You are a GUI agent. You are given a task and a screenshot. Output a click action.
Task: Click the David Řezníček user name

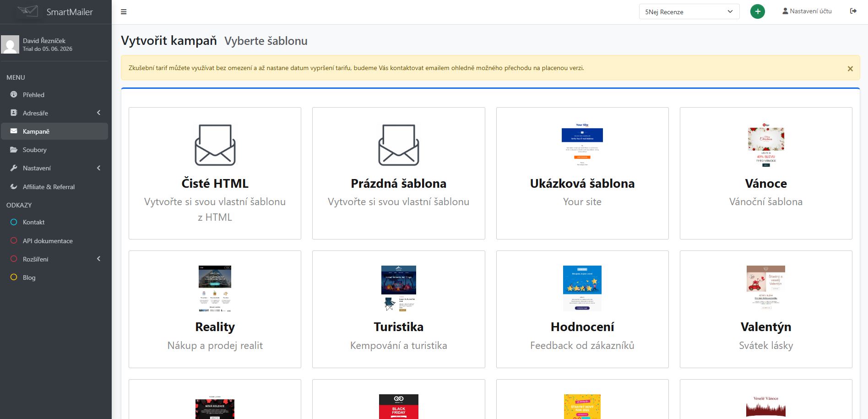click(x=44, y=41)
